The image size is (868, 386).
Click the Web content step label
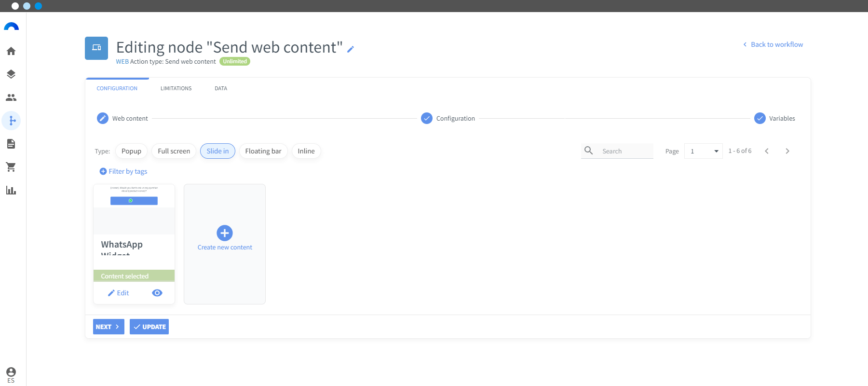pyautogui.click(x=130, y=118)
